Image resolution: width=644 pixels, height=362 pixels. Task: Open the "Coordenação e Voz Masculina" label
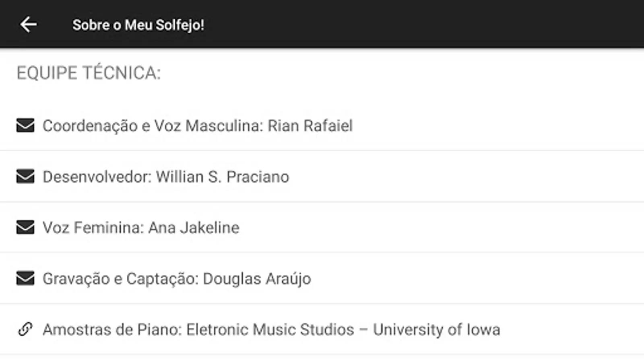(x=152, y=126)
